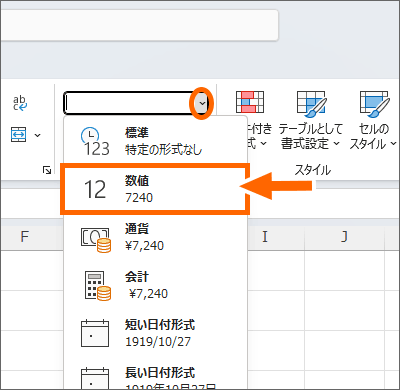The image size is (400, 390).
Task: Open the number group dialog launcher
Action: (x=47, y=170)
